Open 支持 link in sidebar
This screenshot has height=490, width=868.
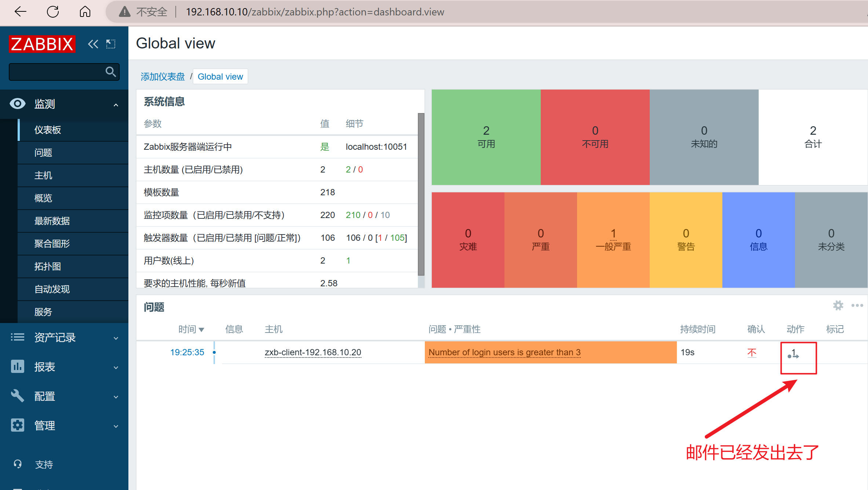click(x=44, y=464)
